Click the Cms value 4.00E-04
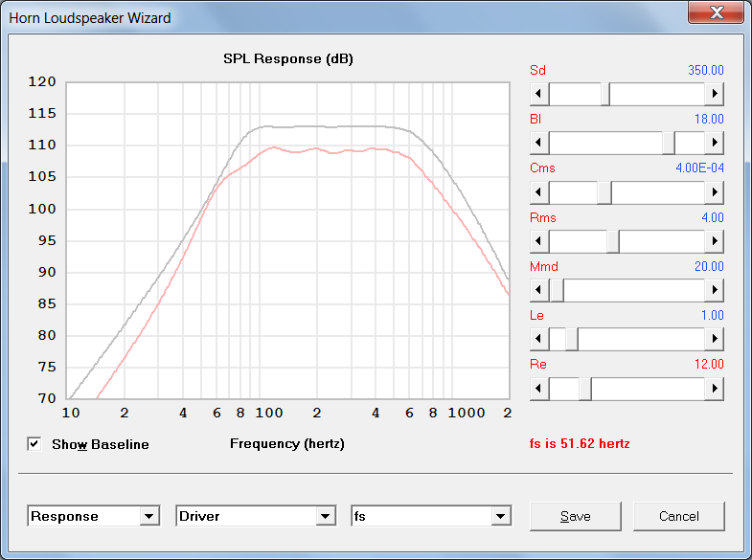This screenshot has height=560, width=752. tap(699, 168)
